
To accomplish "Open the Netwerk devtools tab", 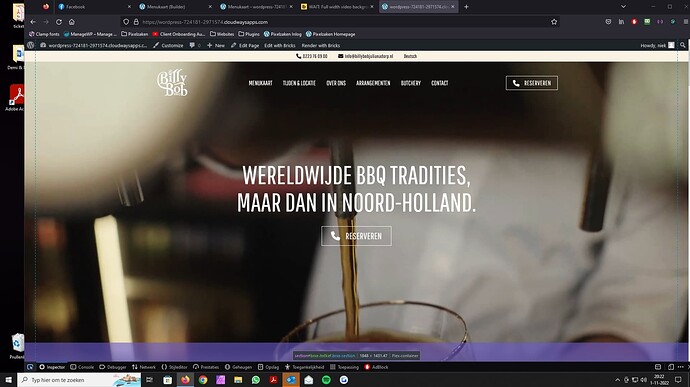I will [x=143, y=367].
